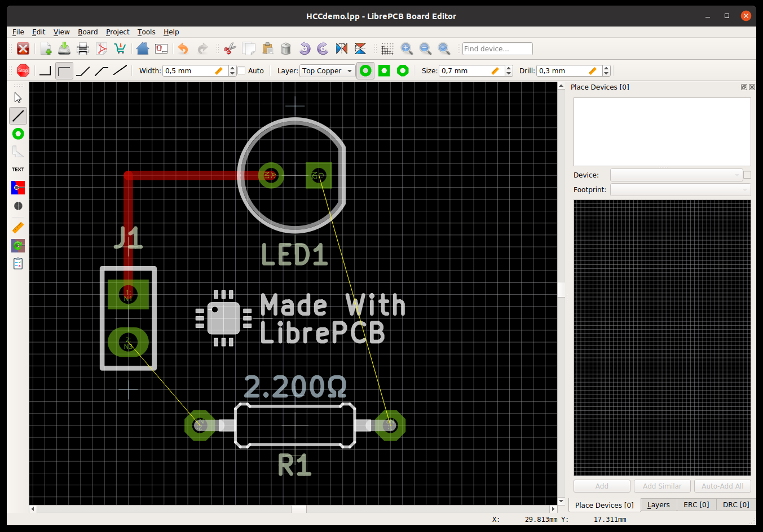Screen dimensions: 763x532
Task: Rebuild planes with the green refresh icon
Action: point(18,246)
